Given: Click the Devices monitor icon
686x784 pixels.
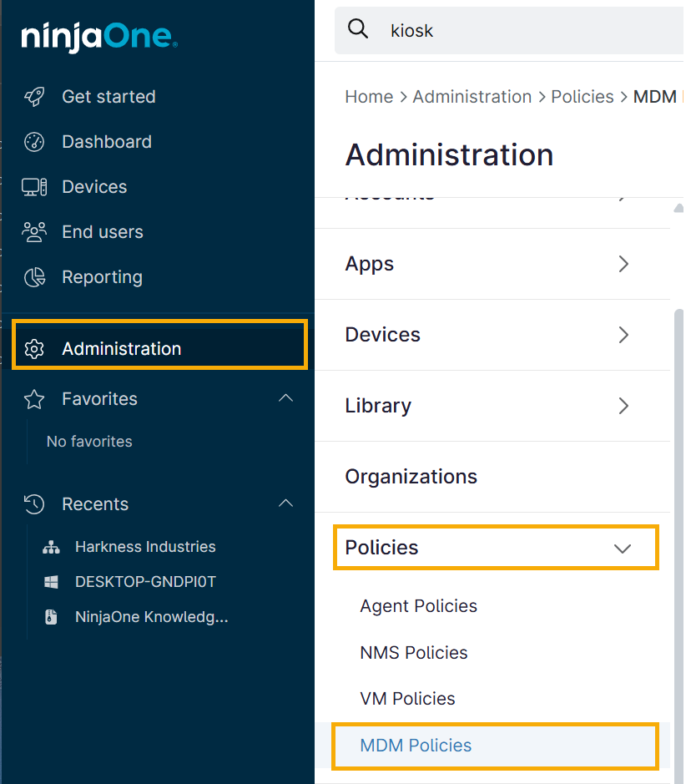Looking at the screenshot, I should point(33,186).
